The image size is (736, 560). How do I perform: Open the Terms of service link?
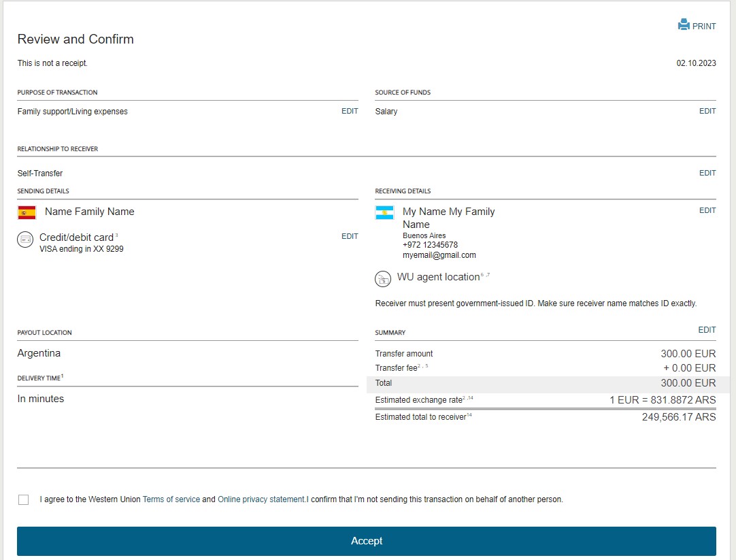point(171,499)
